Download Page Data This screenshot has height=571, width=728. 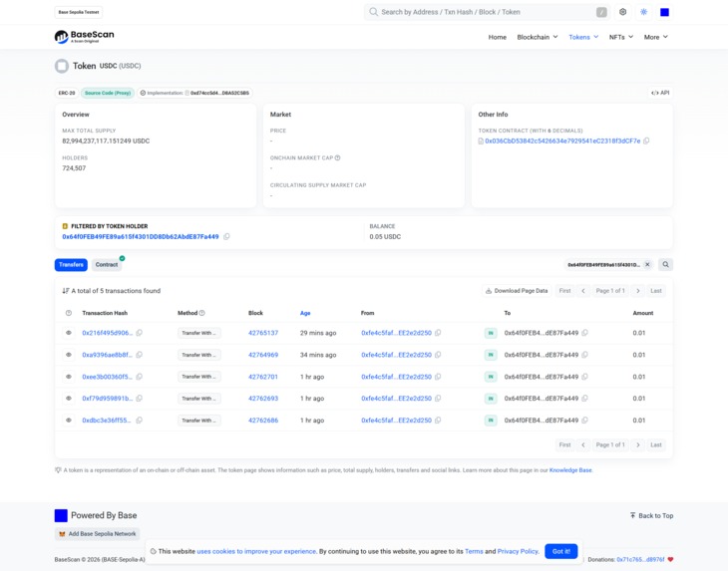[x=517, y=291]
